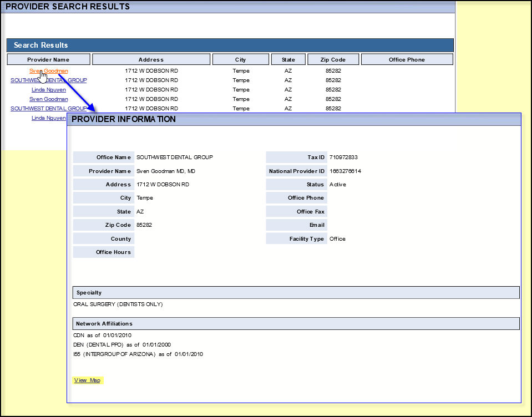Select the "Sven Goodman MD, MD" value
Image resolution: width=532 pixels, height=417 pixels.
point(166,171)
